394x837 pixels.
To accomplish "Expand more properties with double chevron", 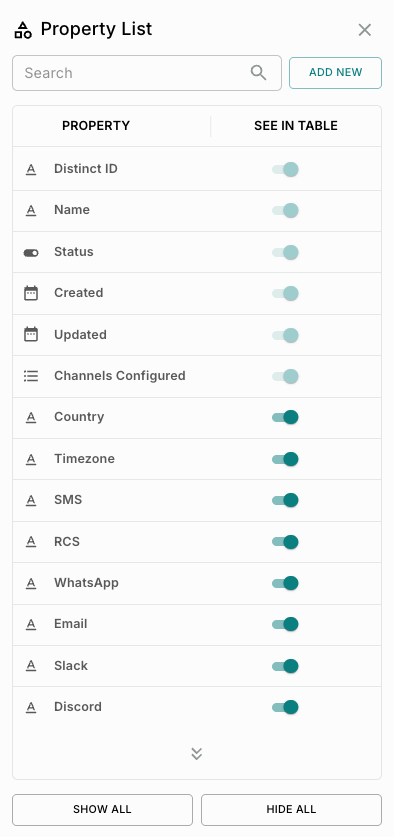I will [x=196, y=753].
